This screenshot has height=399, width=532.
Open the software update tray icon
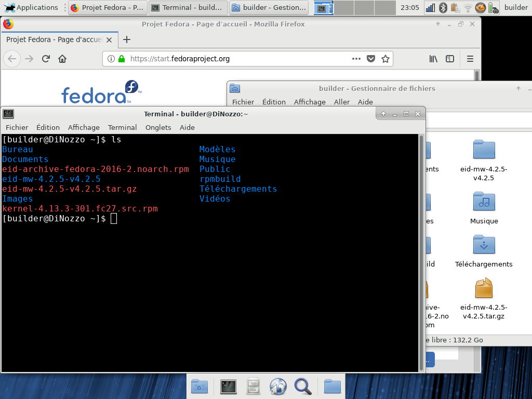[x=480, y=7]
